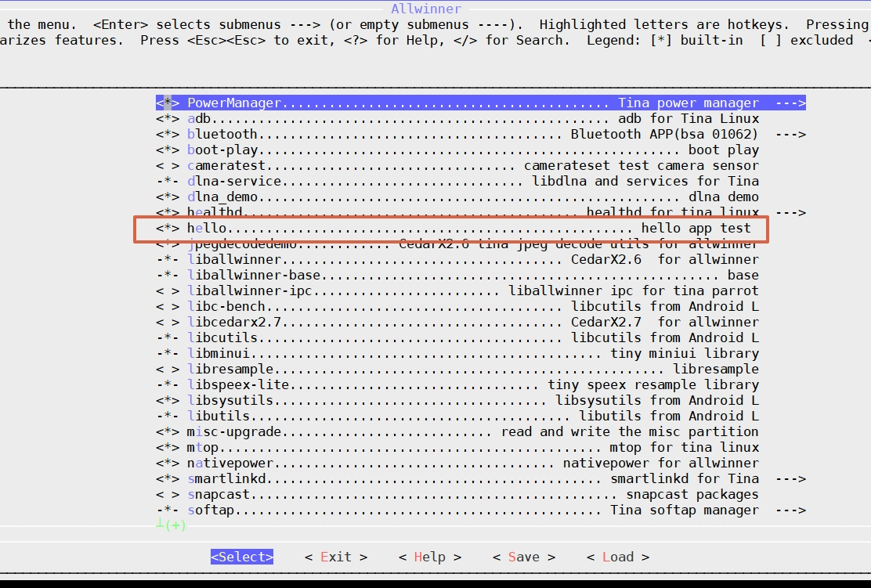The width and height of the screenshot is (871, 588).
Task: Toggle the adb selection marker
Action: tap(167, 118)
